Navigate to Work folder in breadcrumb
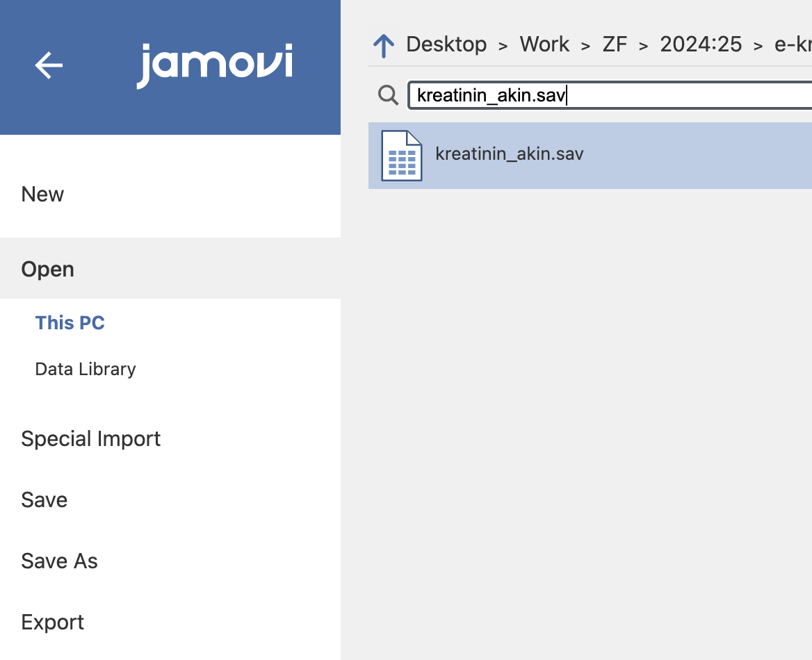 pos(545,44)
